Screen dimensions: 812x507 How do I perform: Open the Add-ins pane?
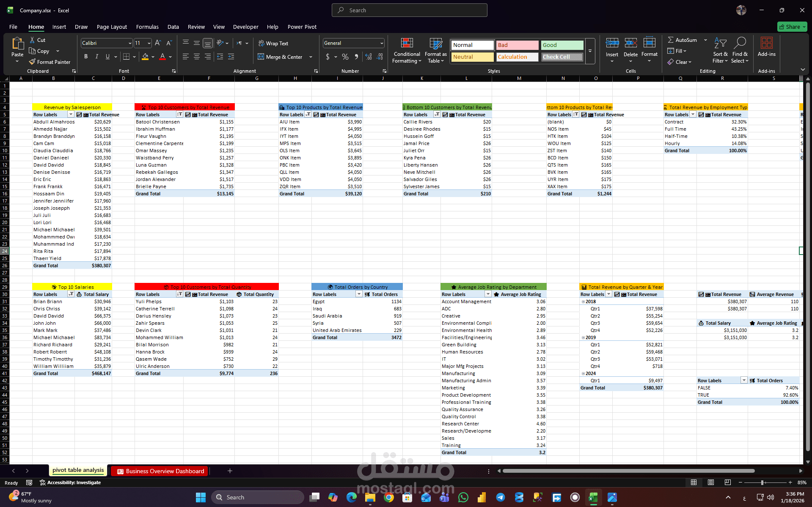pos(766,47)
